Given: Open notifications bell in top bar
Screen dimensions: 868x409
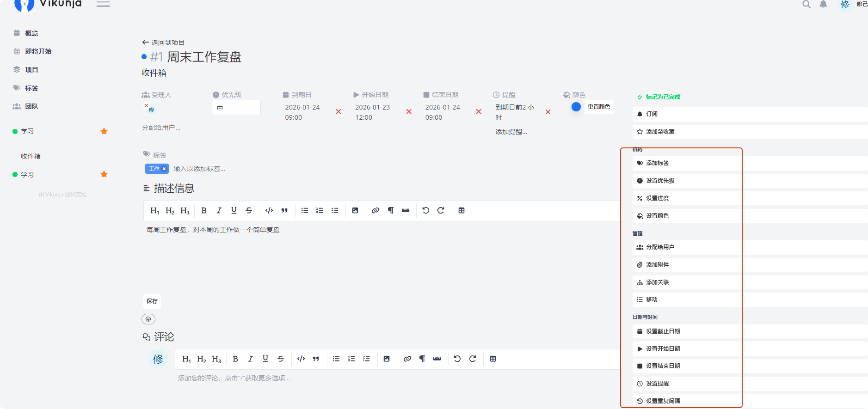Looking at the screenshot, I should point(823,5).
